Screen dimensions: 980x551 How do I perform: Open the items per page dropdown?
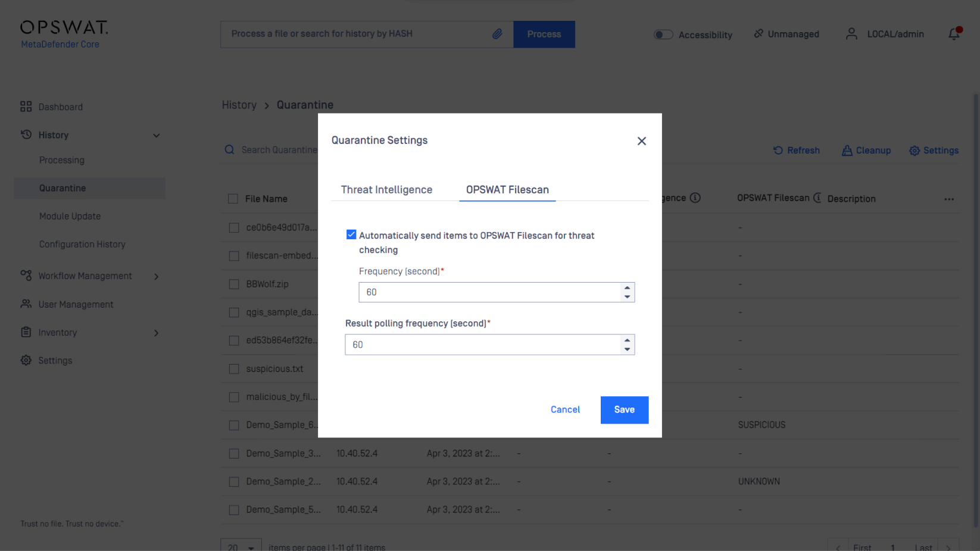[x=241, y=546]
